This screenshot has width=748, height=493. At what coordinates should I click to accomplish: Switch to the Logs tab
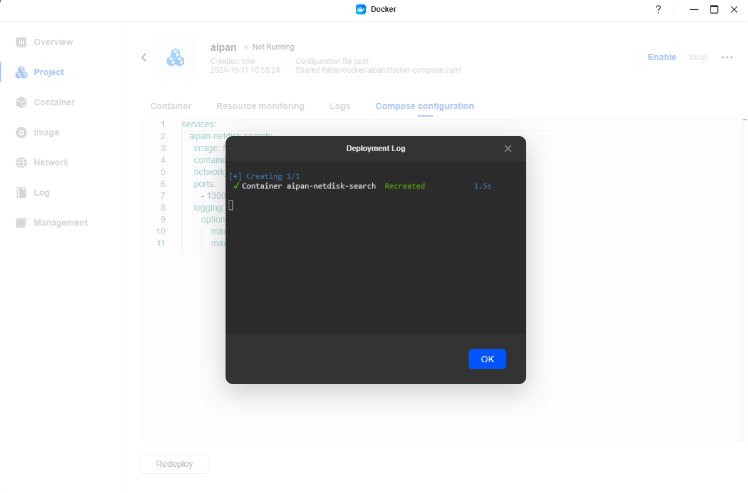pos(340,106)
